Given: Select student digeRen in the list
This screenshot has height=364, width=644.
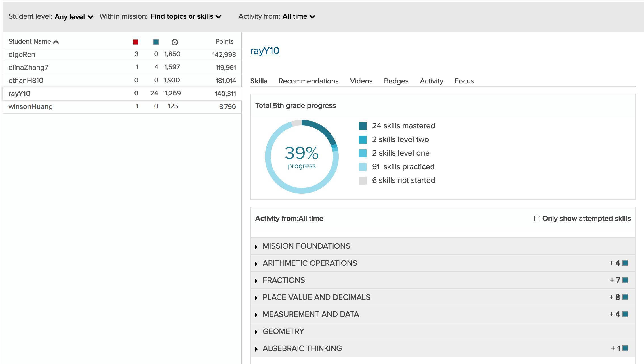Looking at the screenshot, I should click(x=122, y=54).
